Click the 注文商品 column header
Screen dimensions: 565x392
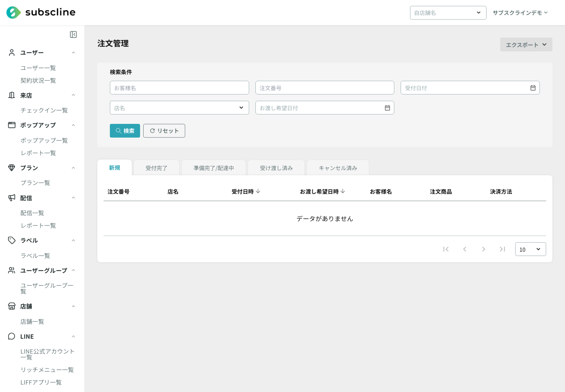click(441, 192)
